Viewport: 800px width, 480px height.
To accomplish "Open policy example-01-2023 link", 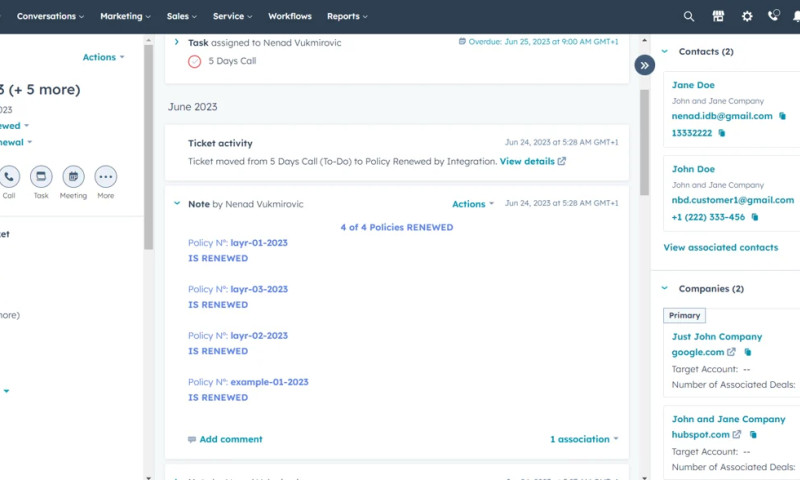I will pos(269,382).
